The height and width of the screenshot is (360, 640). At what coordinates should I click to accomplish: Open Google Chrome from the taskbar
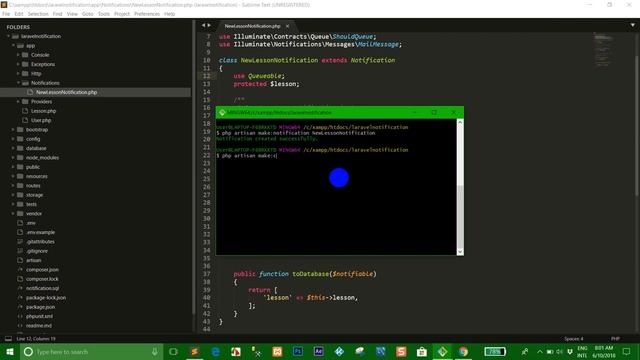tap(463, 351)
